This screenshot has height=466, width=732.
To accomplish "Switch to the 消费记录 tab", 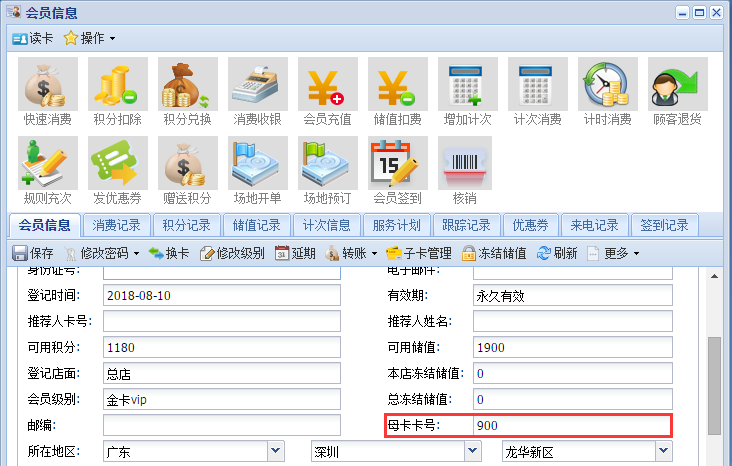I will [116, 225].
